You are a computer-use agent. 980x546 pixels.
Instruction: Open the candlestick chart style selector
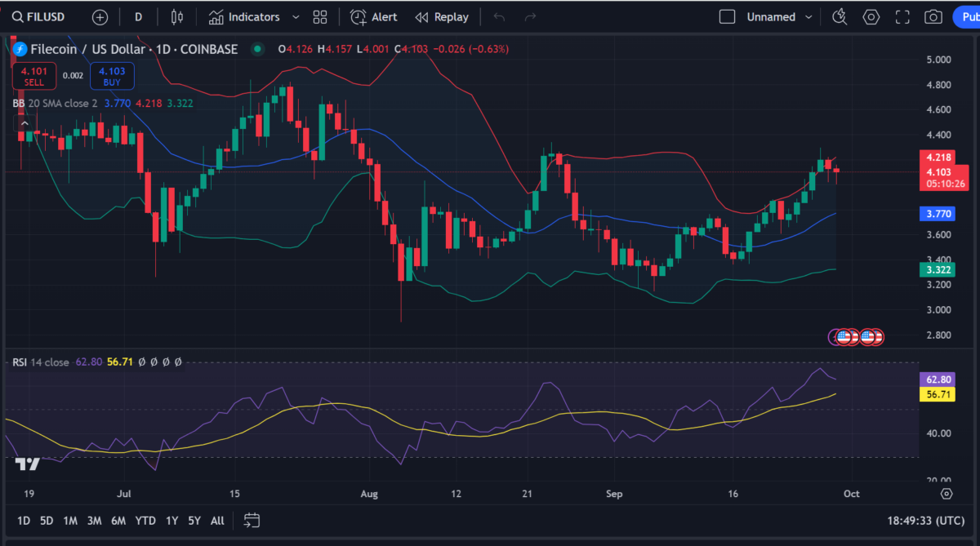tap(177, 17)
